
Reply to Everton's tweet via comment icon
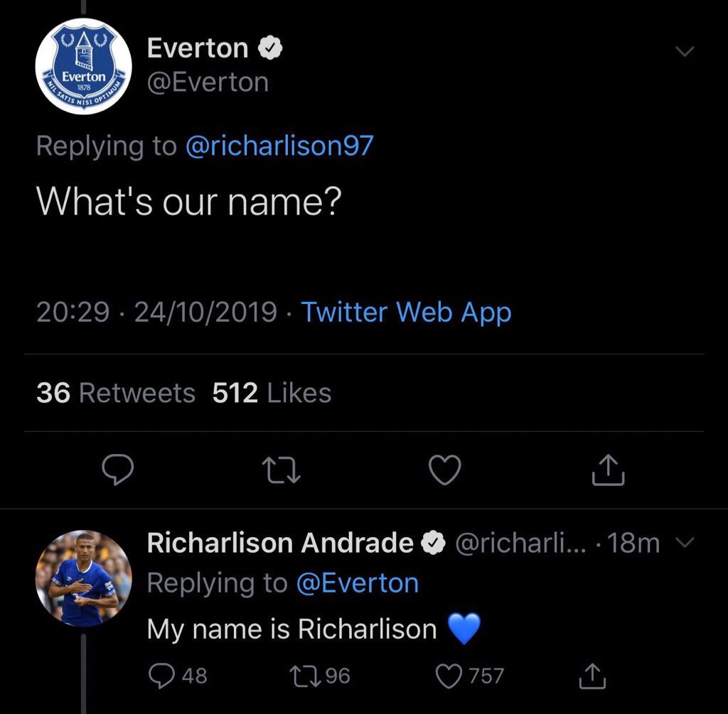point(118,470)
